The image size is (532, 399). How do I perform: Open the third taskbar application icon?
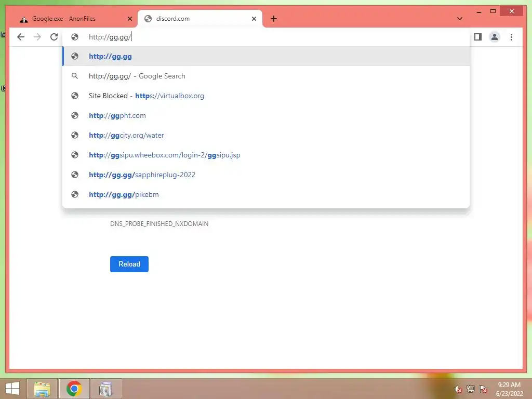(106, 389)
